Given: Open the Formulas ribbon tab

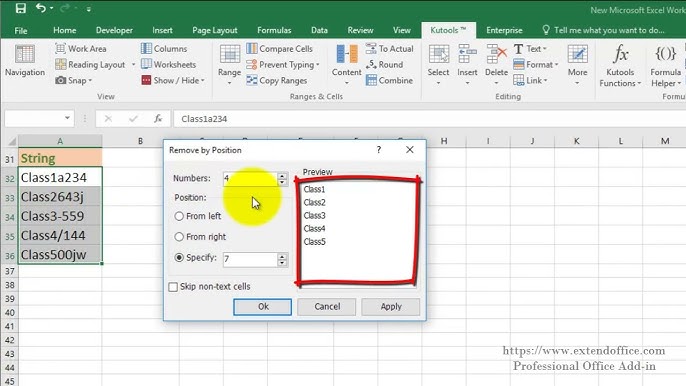Looking at the screenshot, I should (274, 30).
